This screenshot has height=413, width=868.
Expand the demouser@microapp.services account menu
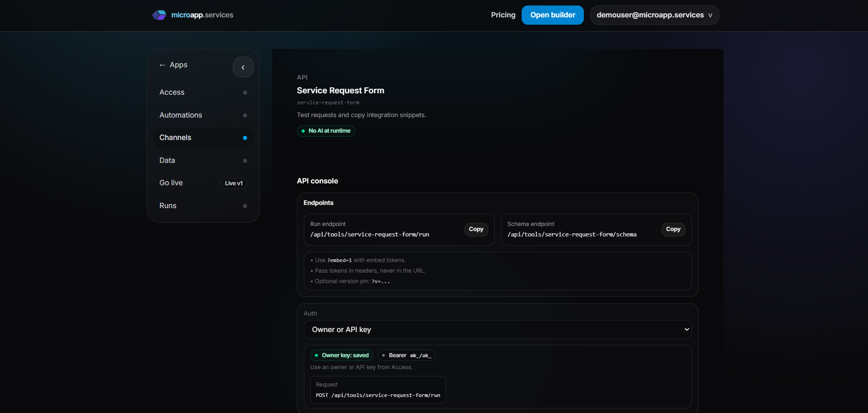(654, 15)
